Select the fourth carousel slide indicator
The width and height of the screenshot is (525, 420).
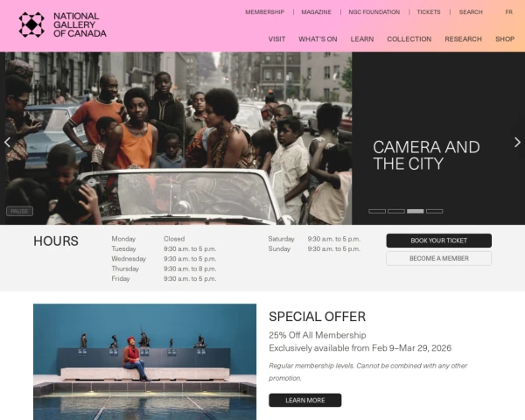[434, 212]
